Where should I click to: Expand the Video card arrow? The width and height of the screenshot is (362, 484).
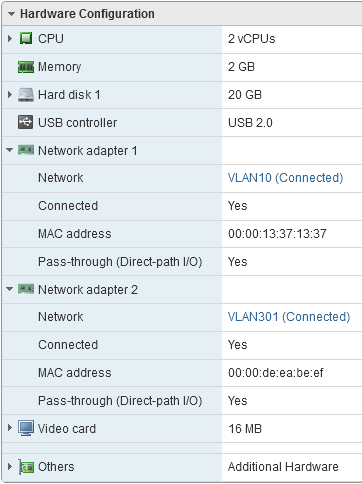coord(10,427)
